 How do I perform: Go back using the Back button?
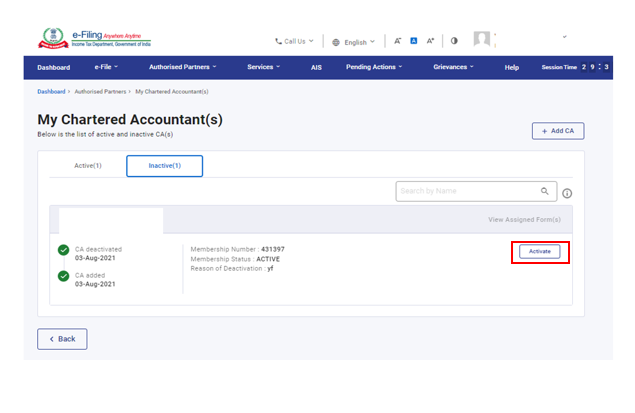tap(62, 339)
